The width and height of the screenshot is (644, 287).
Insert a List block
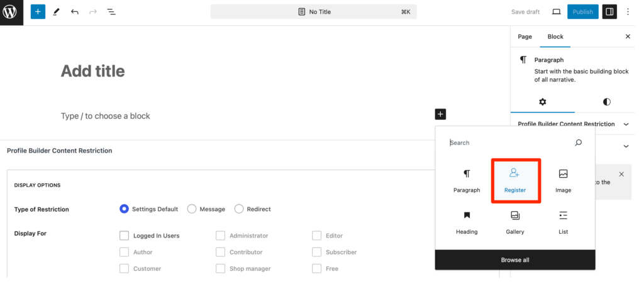[563, 223]
